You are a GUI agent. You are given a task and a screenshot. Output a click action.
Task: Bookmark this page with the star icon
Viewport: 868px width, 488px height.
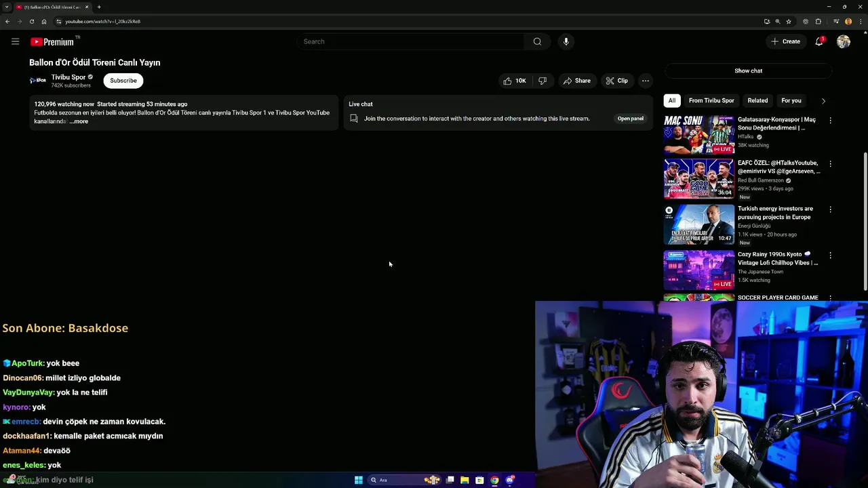click(789, 21)
